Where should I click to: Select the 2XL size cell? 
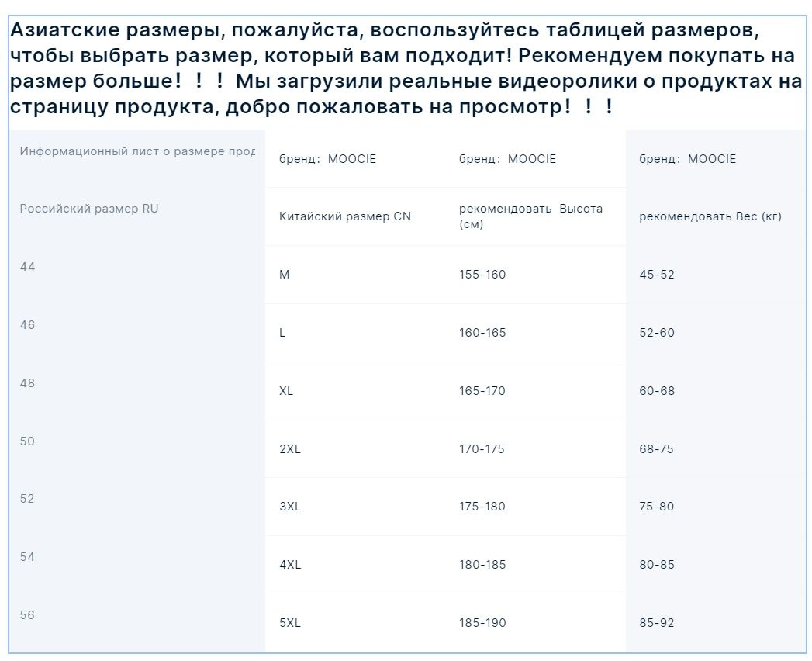(289, 449)
